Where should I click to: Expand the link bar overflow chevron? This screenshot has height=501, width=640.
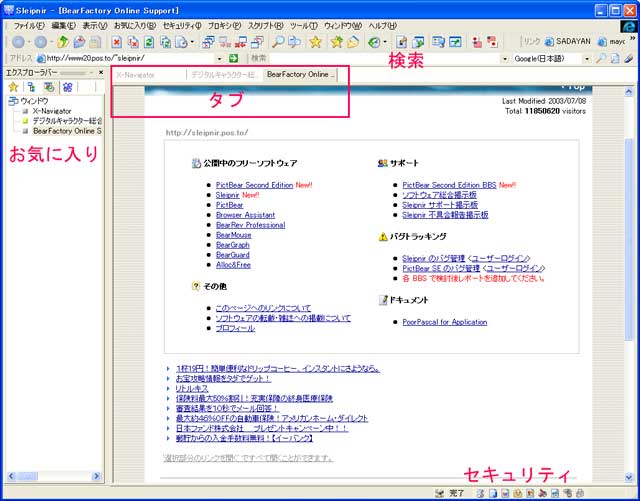pos(633,38)
